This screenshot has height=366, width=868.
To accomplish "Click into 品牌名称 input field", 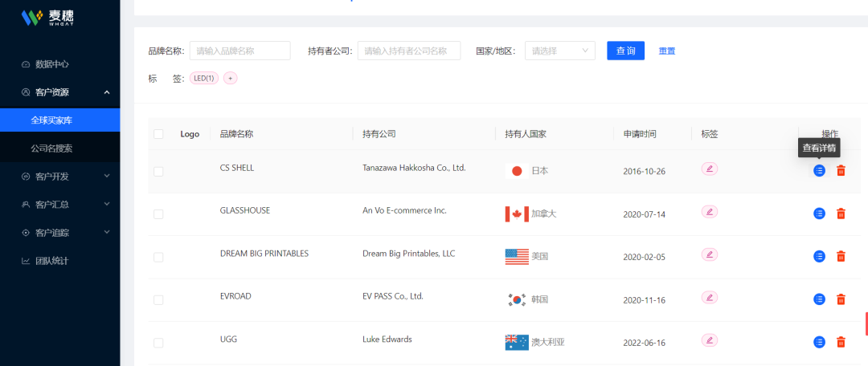I will pos(240,51).
